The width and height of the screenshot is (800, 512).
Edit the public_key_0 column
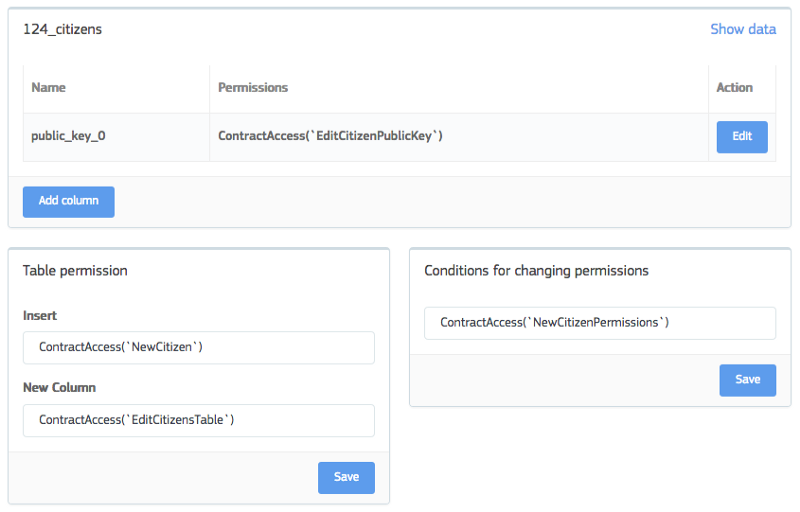[x=741, y=137]
